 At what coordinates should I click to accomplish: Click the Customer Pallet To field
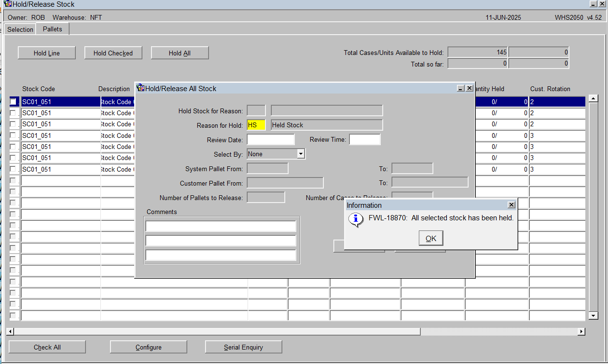coord(430,183)
